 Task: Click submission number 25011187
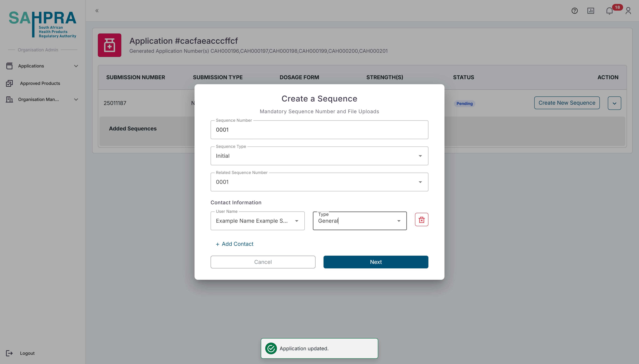pos(115,103)
